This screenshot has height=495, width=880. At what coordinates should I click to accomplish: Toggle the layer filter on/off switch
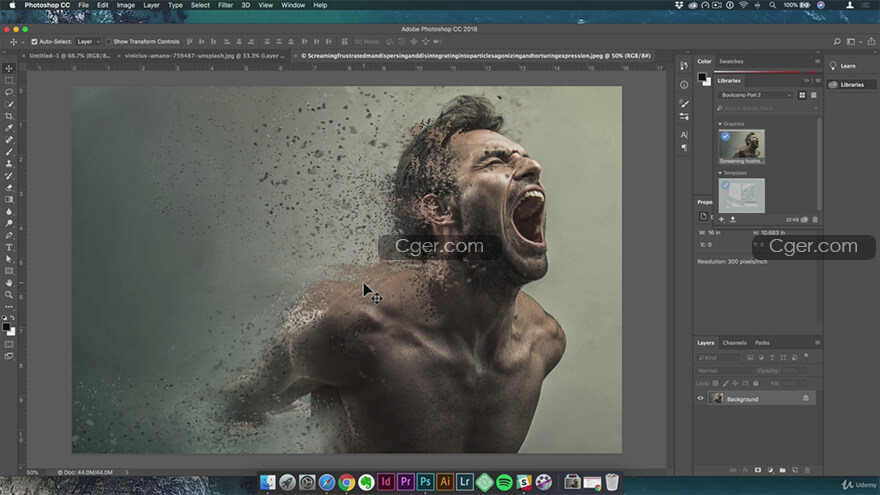(x=806, y=356)
